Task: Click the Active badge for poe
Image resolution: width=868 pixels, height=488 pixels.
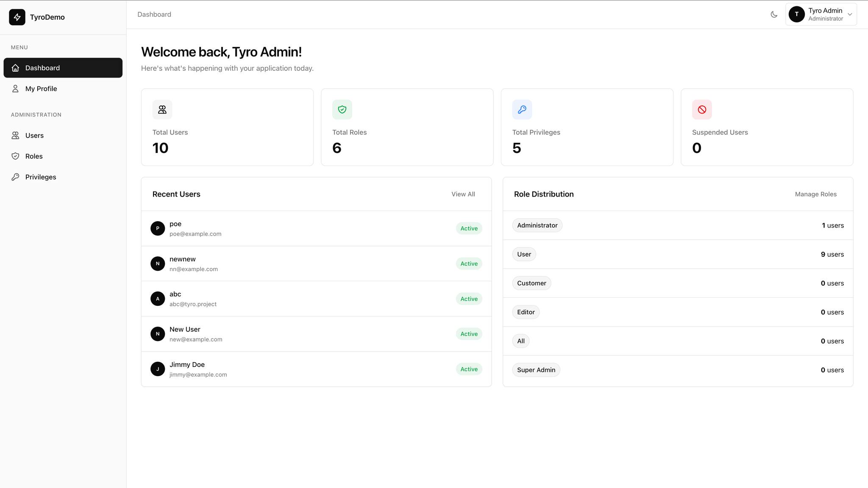Action: tap(469, 228)
